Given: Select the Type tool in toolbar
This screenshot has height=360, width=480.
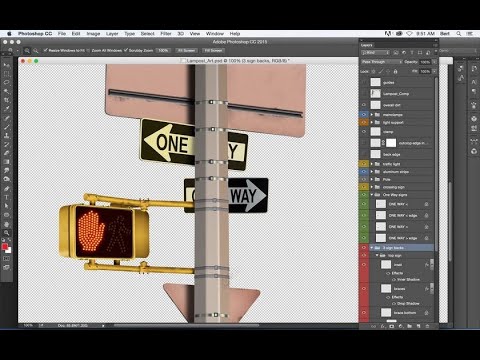Looking at the screenshot, I should click(x=6, y=197).
